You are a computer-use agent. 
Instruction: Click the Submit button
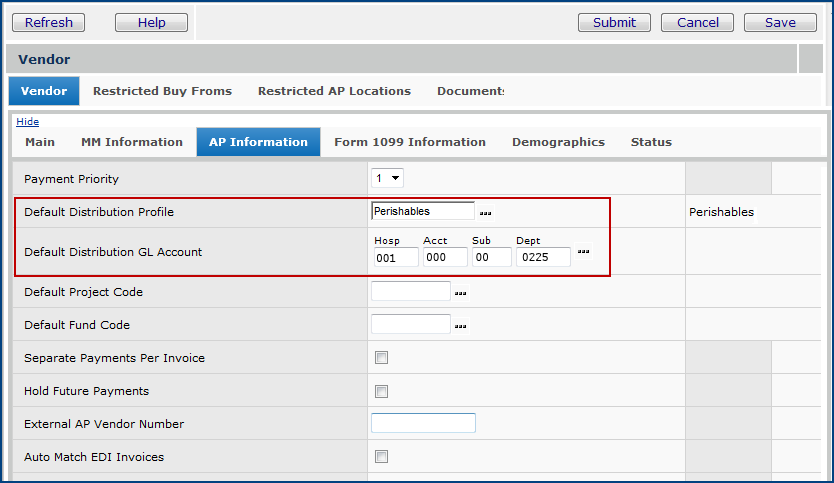[x=614, y=22]
